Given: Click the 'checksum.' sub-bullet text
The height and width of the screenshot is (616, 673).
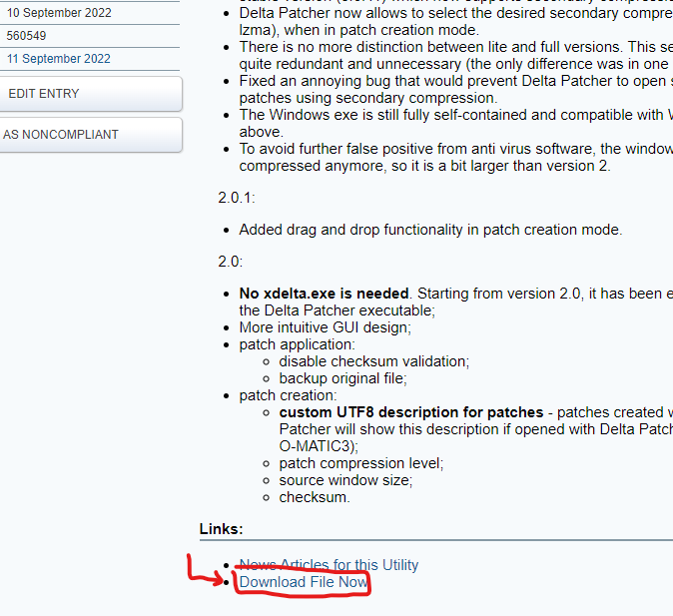Looking at the screenshot, I should (x=315, y=497).
